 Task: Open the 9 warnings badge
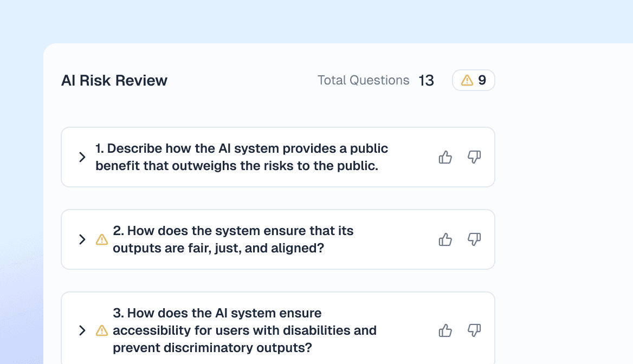474,80
